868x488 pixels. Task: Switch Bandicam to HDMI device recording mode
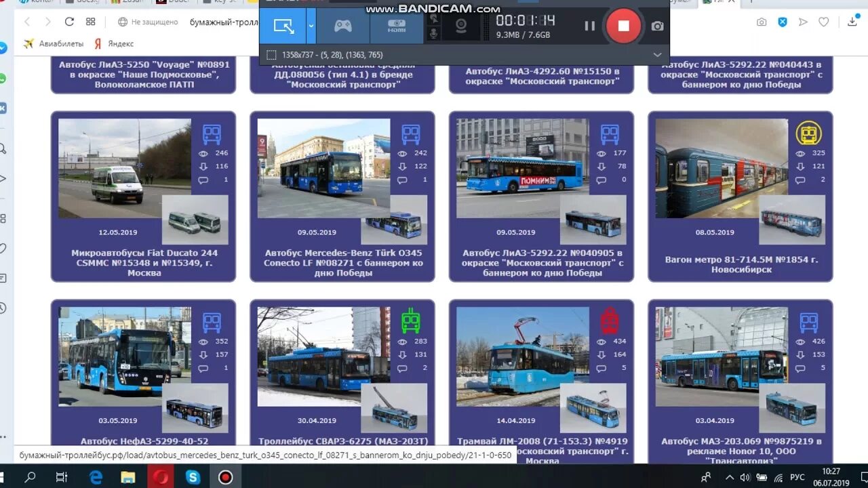[396, 26]
